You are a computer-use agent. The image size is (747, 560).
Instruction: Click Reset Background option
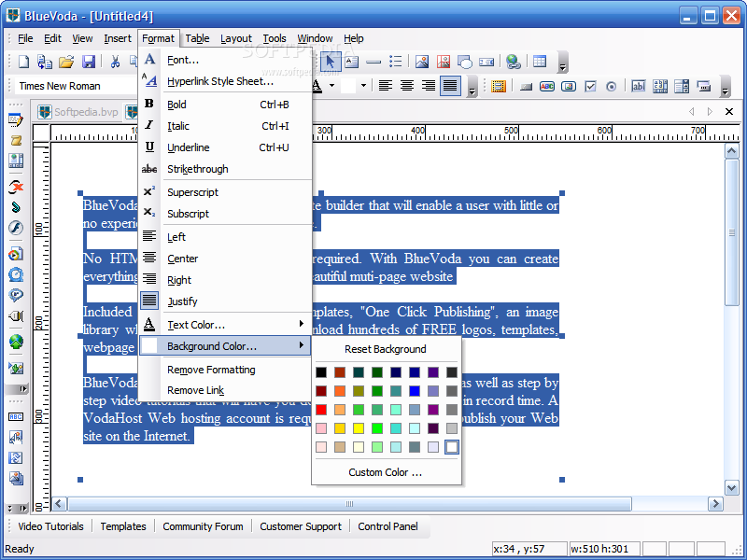click(386, 349)
